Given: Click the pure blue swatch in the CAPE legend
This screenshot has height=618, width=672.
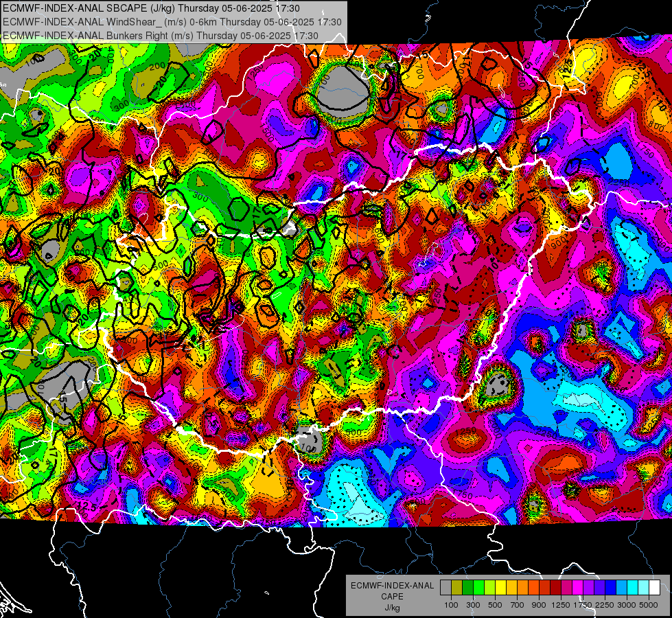Looking at the screenshot, I should [611, 588].
